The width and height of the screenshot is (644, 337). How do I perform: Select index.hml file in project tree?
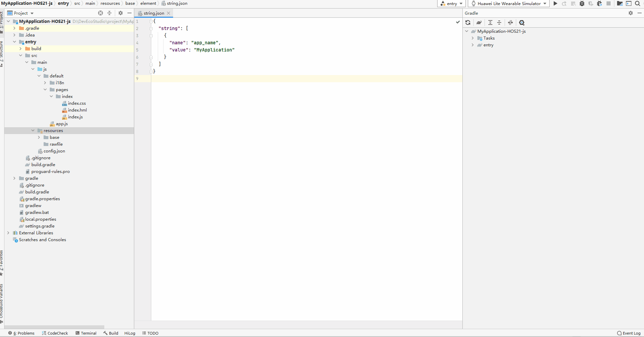click(x=77, y=110)
